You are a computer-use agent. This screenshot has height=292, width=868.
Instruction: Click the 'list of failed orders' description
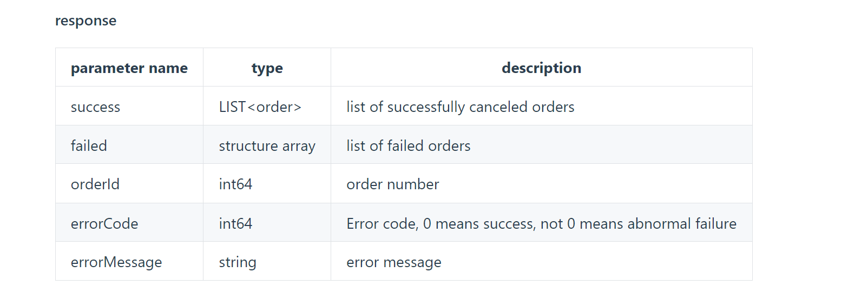409,145
